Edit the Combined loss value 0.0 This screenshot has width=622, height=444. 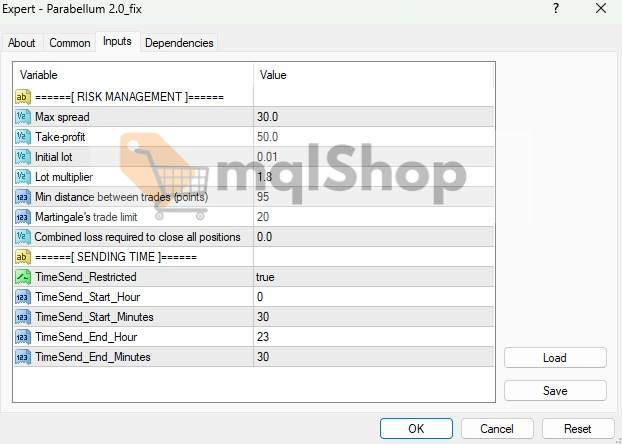point(374,237)
